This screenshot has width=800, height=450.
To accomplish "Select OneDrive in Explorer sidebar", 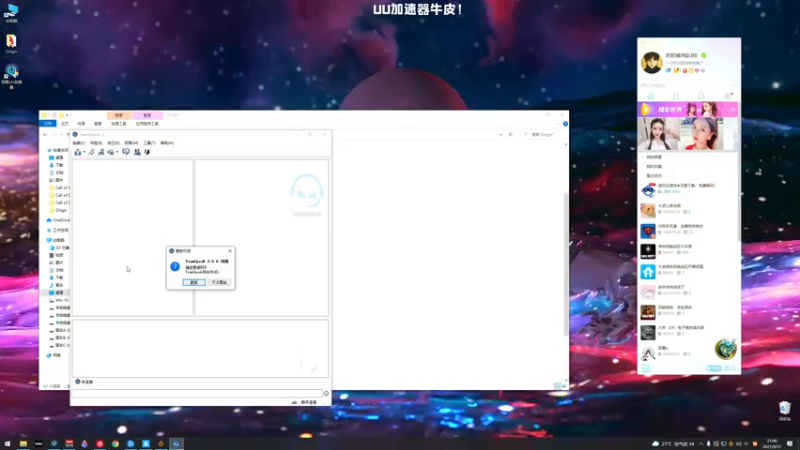I will (58, 220).
